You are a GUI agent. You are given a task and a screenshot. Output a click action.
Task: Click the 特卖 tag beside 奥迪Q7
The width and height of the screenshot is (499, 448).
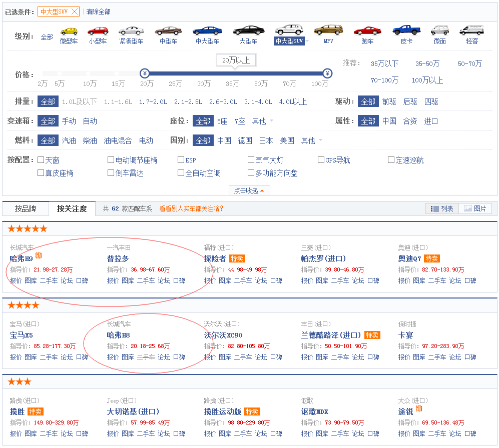click(432, 258)
